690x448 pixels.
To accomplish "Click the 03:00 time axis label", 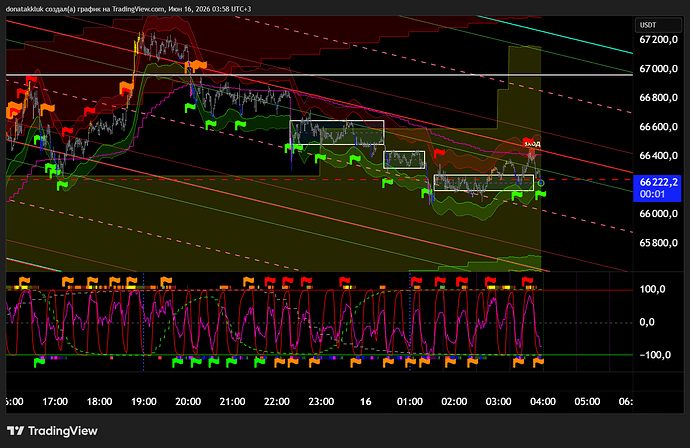I will pos(499,402).
